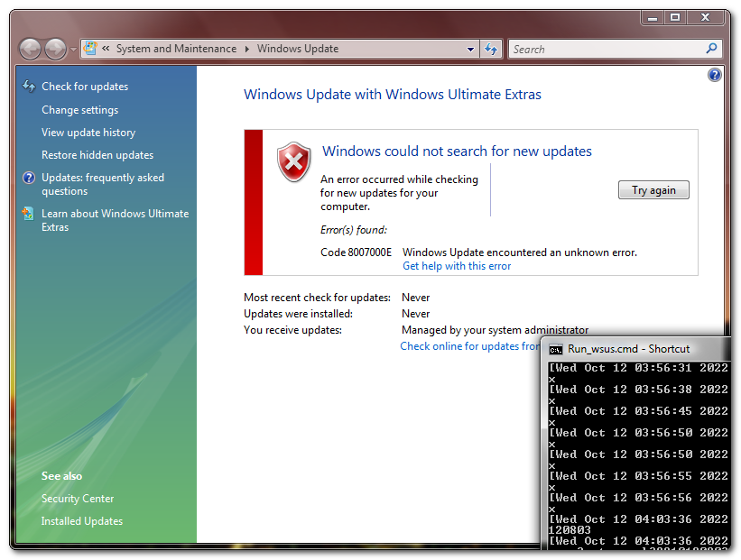Screen dimensions: 741x560
Task: Click the address bar refresh button
Action: (x=491, y=49)
